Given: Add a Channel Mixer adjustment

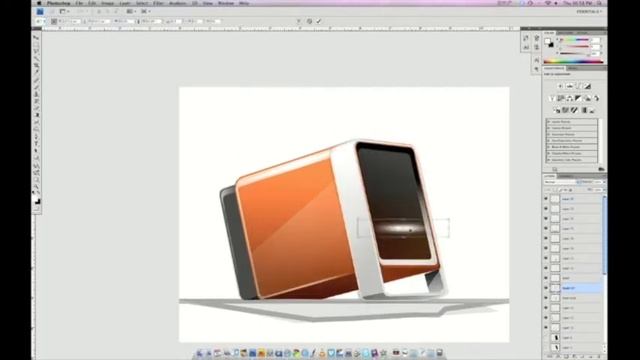Looking at the screenshot, I should (x=596, y=98).
